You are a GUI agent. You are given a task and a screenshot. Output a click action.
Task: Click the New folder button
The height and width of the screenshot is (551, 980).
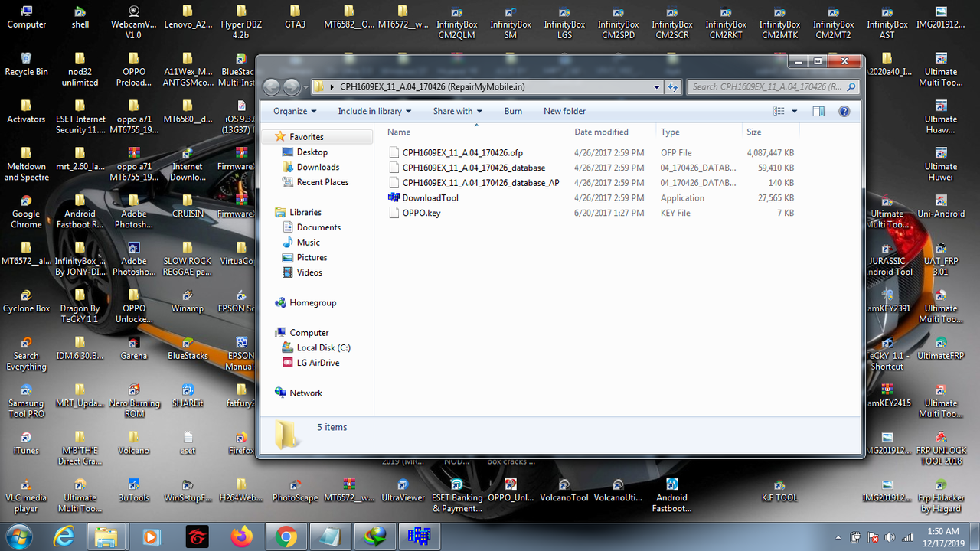coord(564,111)
